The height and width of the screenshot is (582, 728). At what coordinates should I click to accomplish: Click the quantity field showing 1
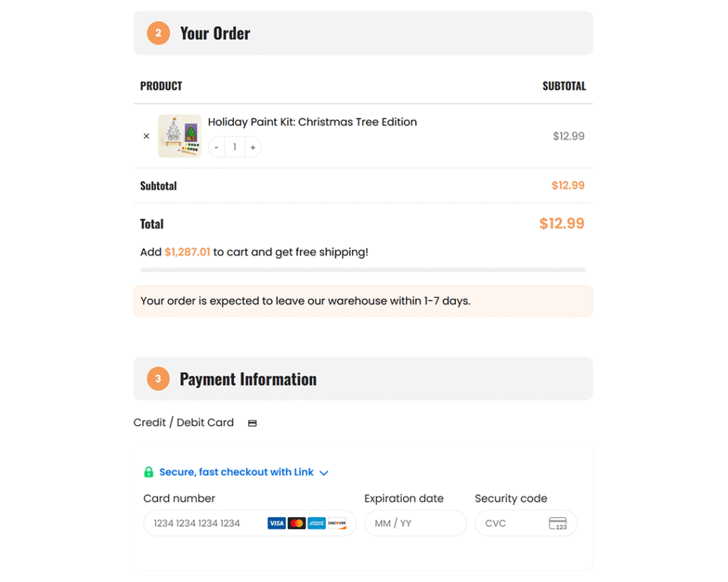(235, 147)
